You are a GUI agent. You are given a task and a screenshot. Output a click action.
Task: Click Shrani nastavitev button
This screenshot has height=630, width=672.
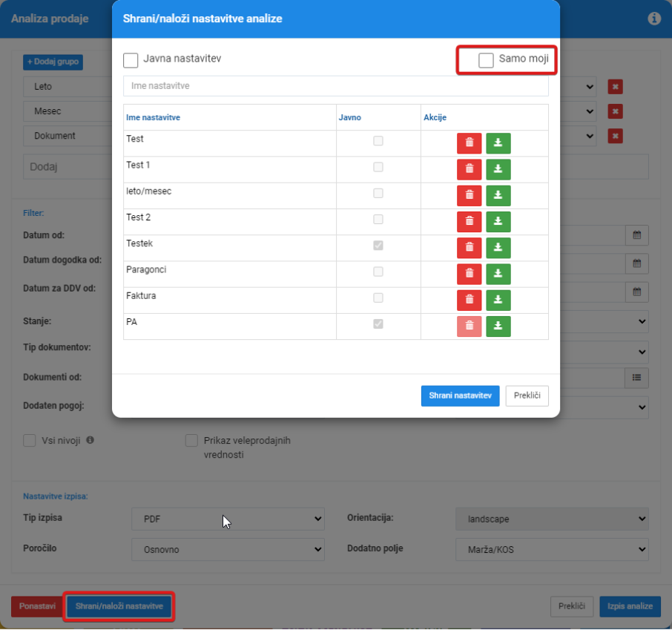click(461, 396)
